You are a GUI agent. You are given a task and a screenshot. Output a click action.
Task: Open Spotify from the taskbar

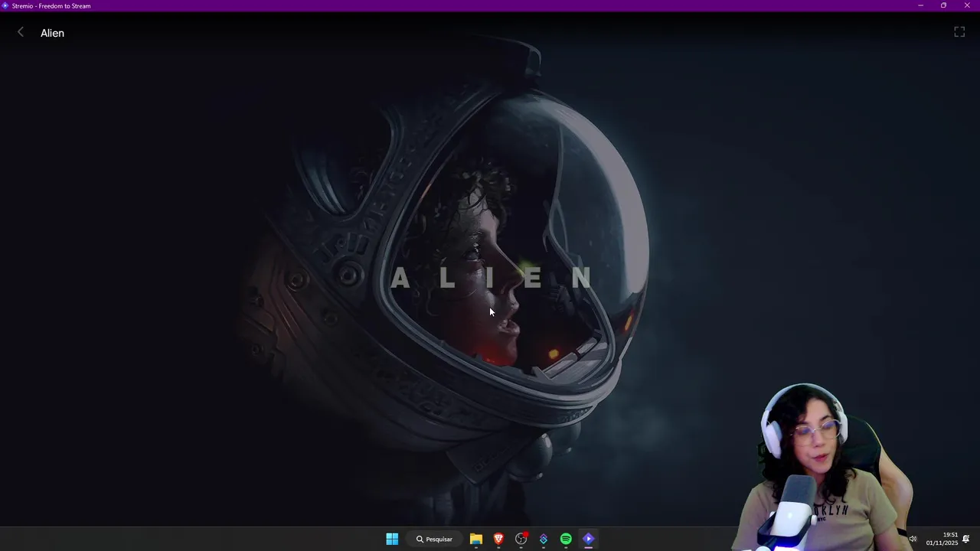click(x=566, y=539)
